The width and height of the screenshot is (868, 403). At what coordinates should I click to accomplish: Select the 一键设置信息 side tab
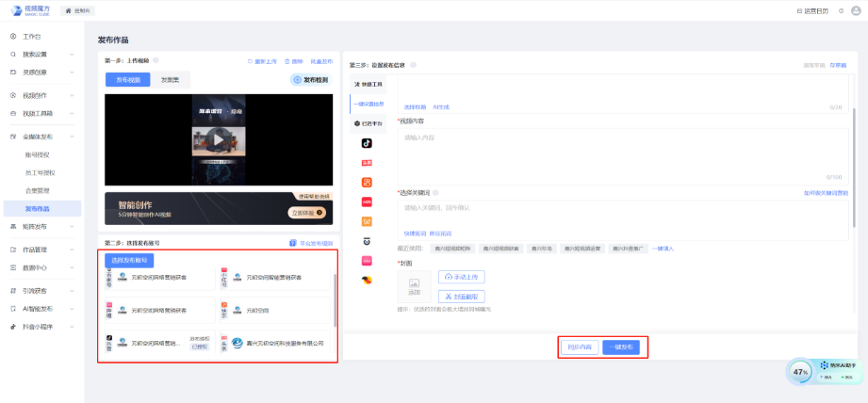click(x=368, y=104)
